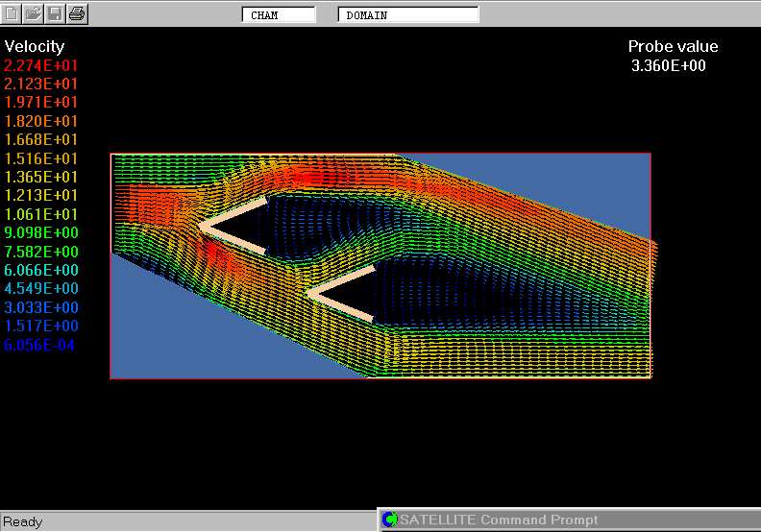Click the New file toolbar icon
This screenshot has width=761, height=532.
tap(12, 13)
